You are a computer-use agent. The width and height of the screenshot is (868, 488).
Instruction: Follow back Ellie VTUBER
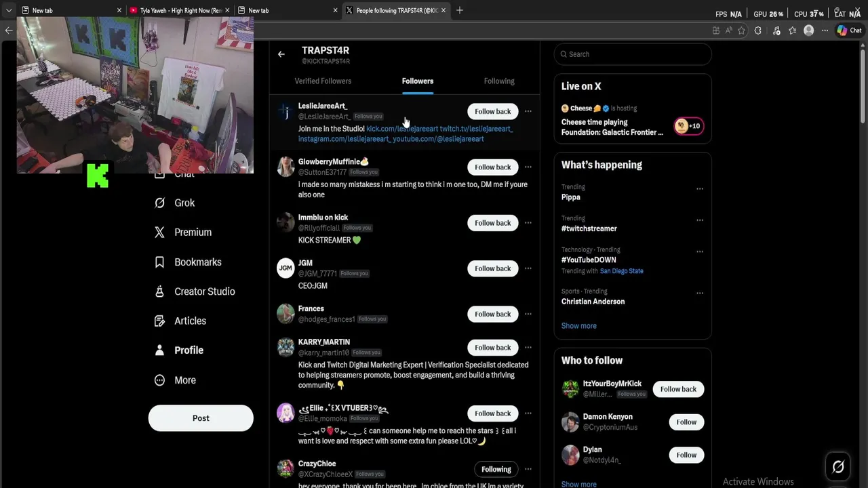tap(493, 413)
